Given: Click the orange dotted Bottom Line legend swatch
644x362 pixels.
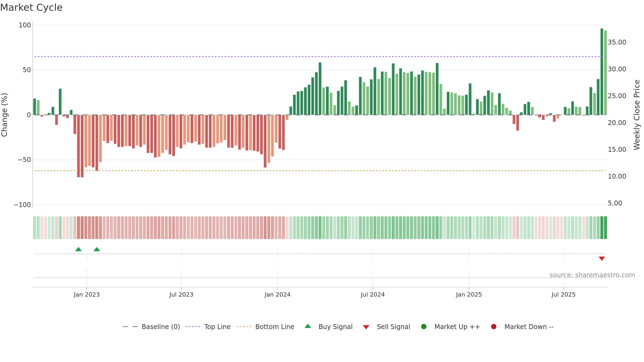Looking at the screenshot, I should (244, 327).
